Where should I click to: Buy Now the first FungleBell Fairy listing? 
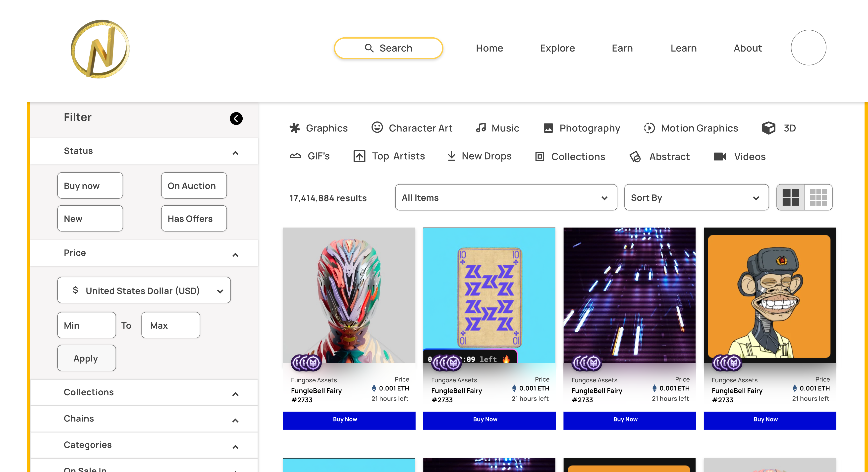click(x=349, y=420)
